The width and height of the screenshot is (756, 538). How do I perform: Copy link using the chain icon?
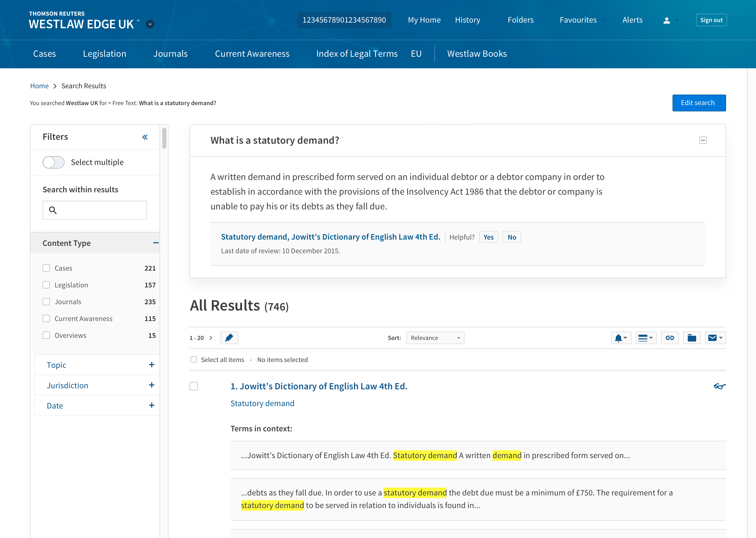tap(670, 338)
